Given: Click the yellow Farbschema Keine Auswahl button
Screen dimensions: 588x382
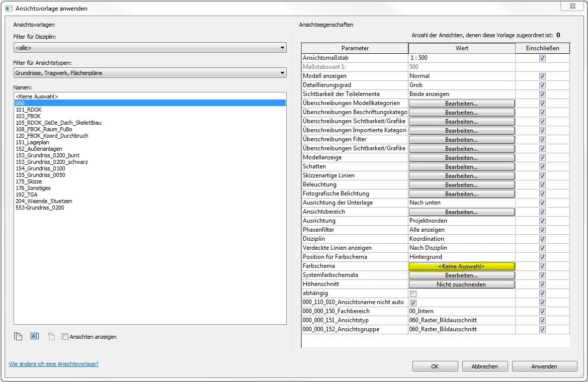Looking at the screenshot, I should point(461,266).
